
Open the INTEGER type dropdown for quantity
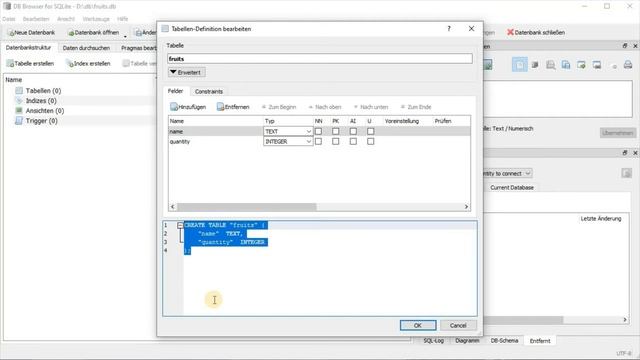288,141
